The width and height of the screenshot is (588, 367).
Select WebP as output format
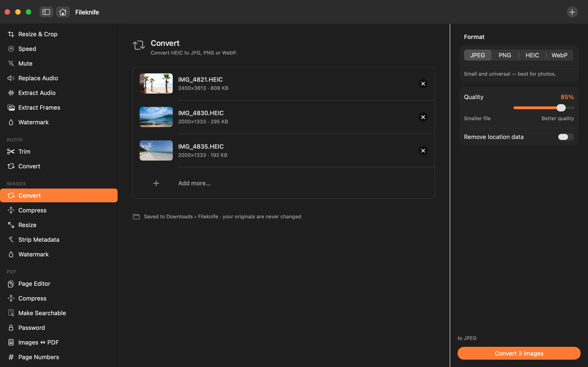tap(559, 55)
